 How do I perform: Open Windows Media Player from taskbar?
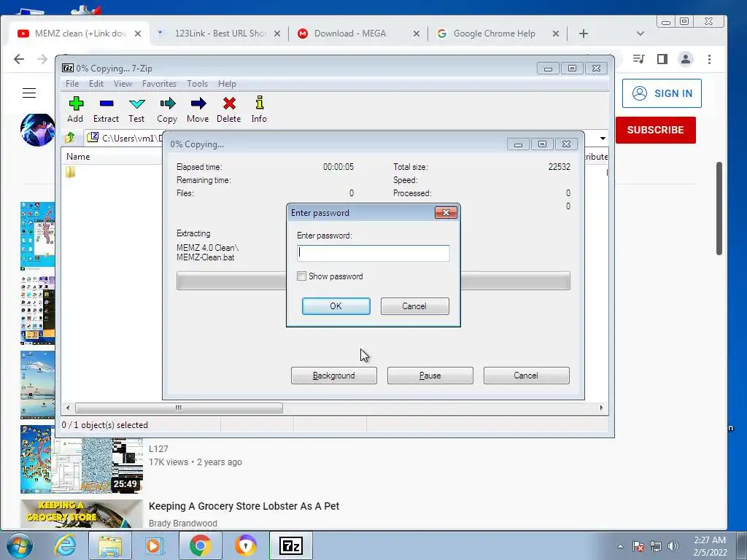coord(155,545)
